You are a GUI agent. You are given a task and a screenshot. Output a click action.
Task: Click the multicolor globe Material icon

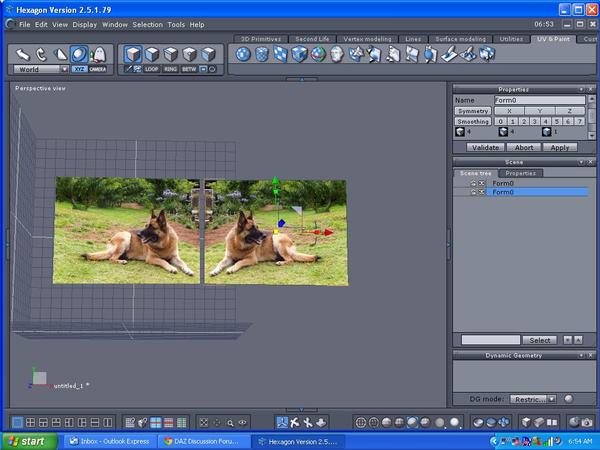click(318, 54)
